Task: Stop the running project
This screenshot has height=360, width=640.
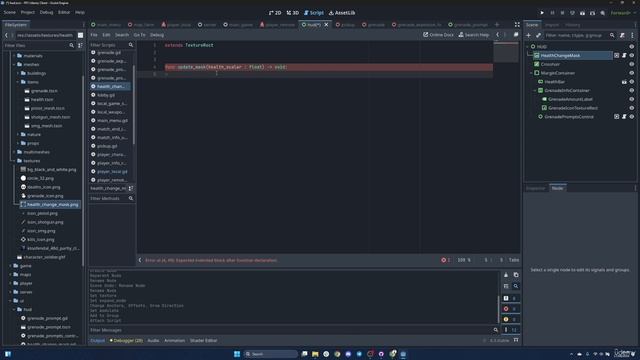Action: tap(562, 13)
